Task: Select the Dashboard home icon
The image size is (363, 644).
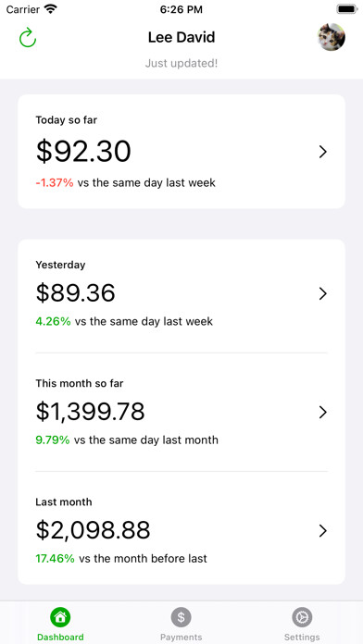Action: click(x=60, y=617)
